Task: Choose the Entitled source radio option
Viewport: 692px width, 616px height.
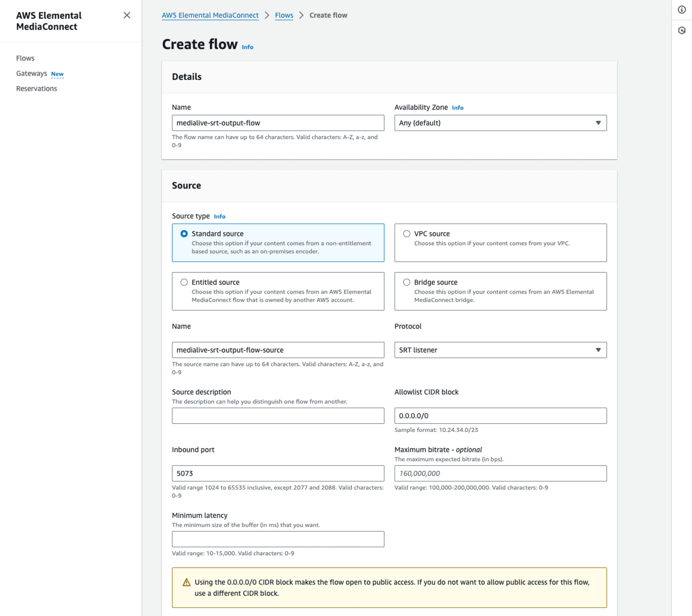Action: coord(184,282)
